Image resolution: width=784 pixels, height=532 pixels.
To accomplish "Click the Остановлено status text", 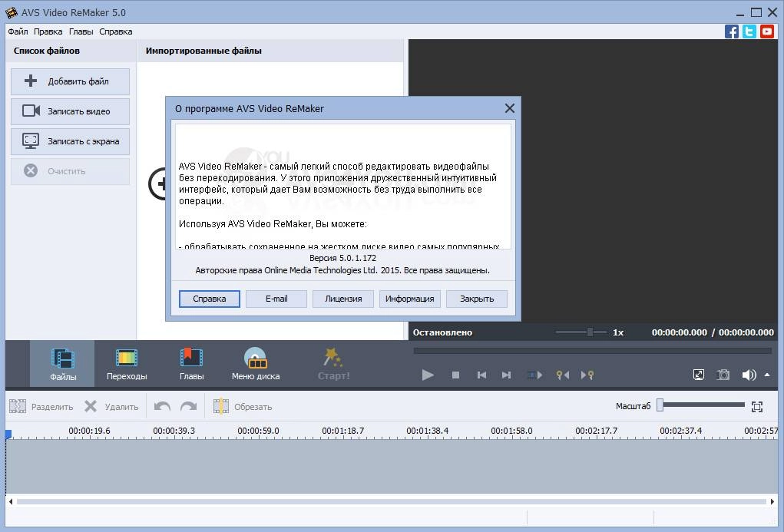I will tap(442, 332).
